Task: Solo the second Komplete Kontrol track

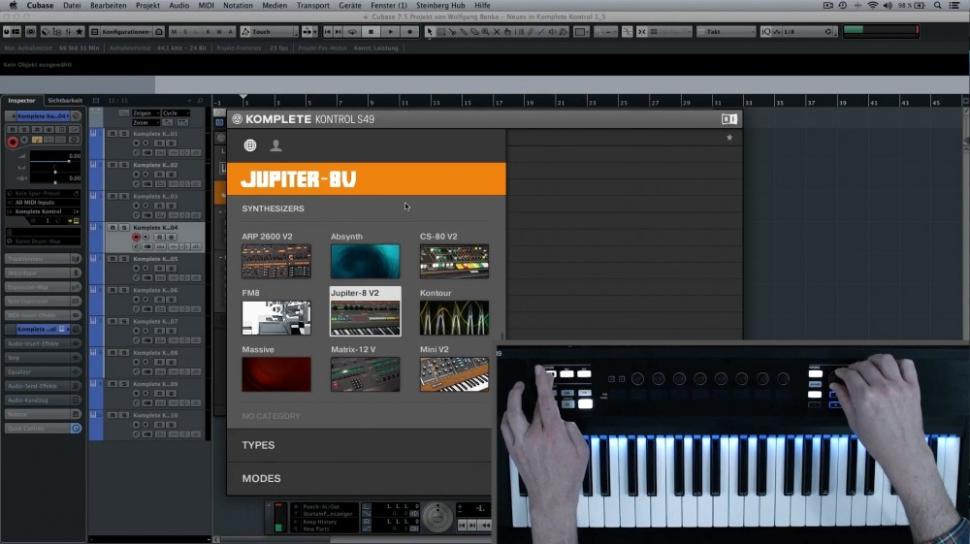Action: click(123, 165)
